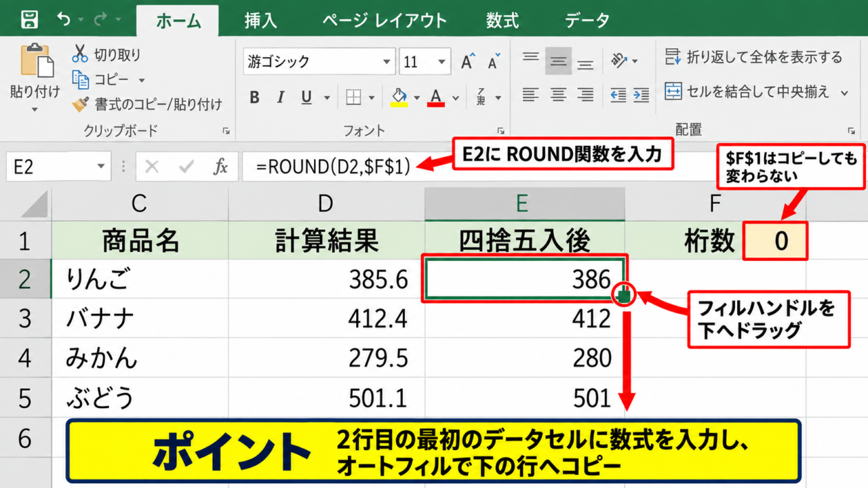Toggle the highlighted middle vertical alignment
868x488 pixels.
point(558,61)
